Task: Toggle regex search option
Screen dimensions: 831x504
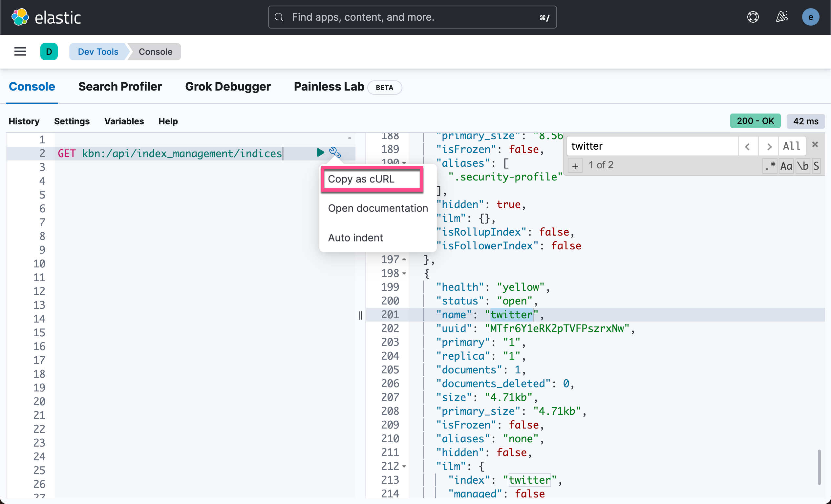Action: 770,165
